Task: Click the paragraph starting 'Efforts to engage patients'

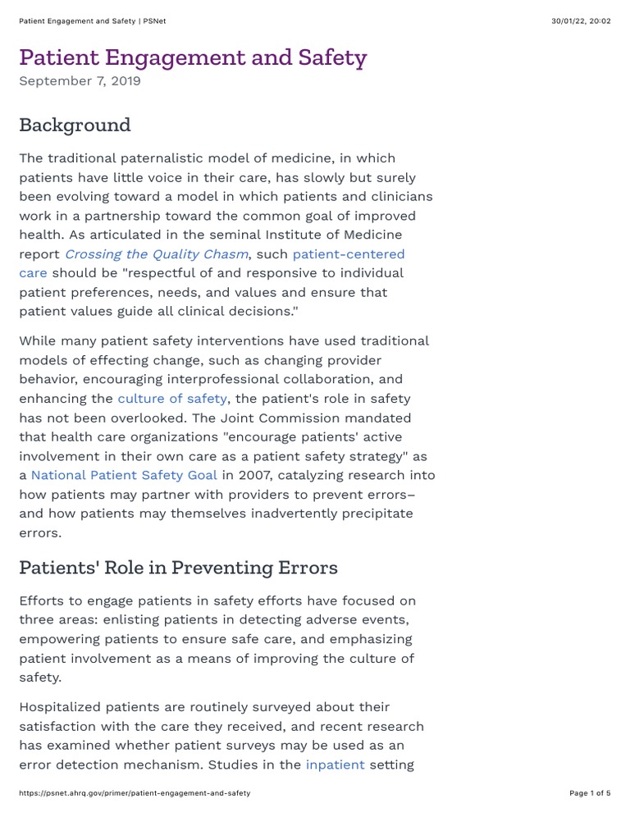Action: (217, 639)
